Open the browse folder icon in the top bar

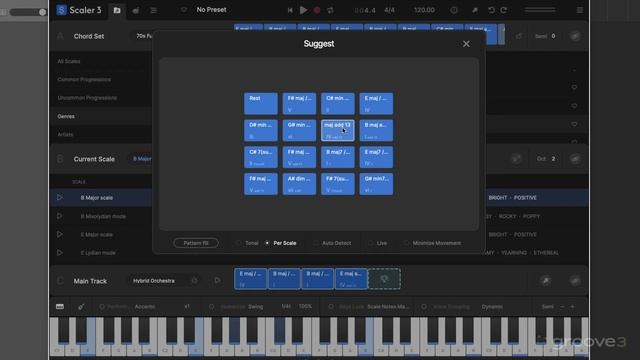[117, 10]
